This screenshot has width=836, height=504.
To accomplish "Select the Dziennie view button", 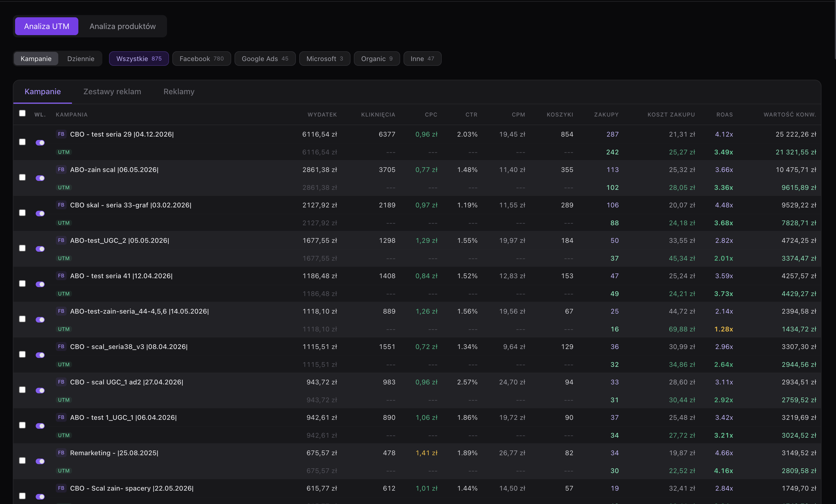I will [81, 59].
